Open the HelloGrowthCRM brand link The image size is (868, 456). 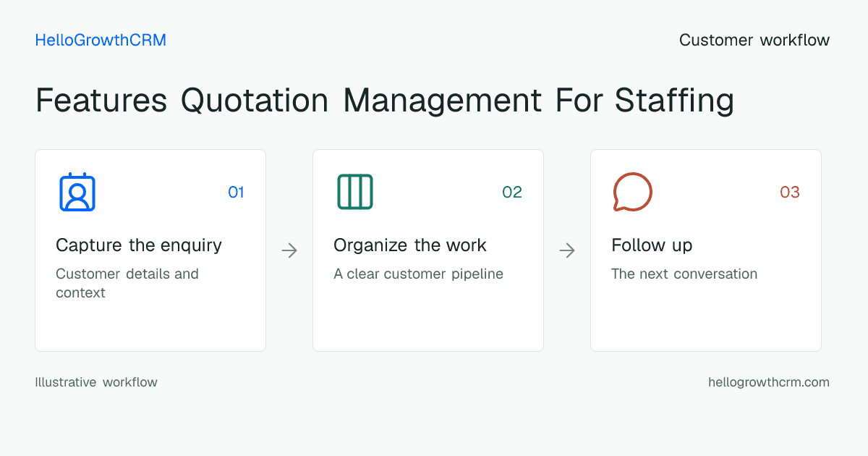coord(101,41)
